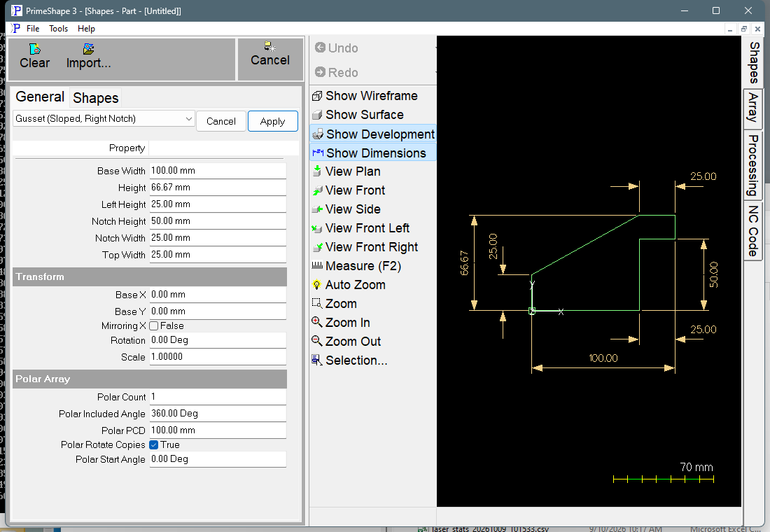Open the Selection options tool
The height and width of the screenshot is (532, 770).
[x=349, y=360]
